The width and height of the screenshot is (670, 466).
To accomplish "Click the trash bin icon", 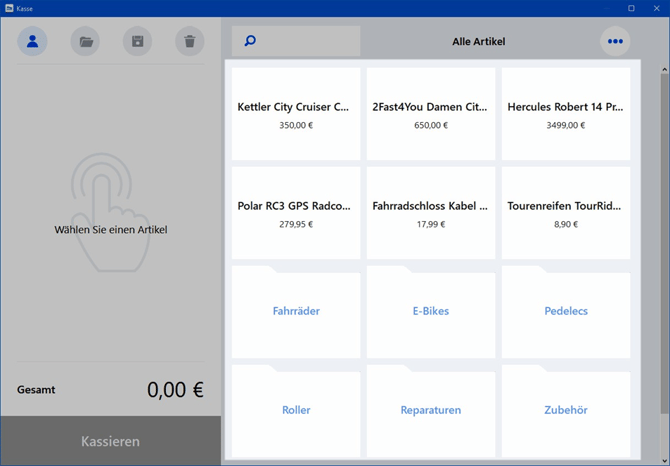I will click(189, 41).
